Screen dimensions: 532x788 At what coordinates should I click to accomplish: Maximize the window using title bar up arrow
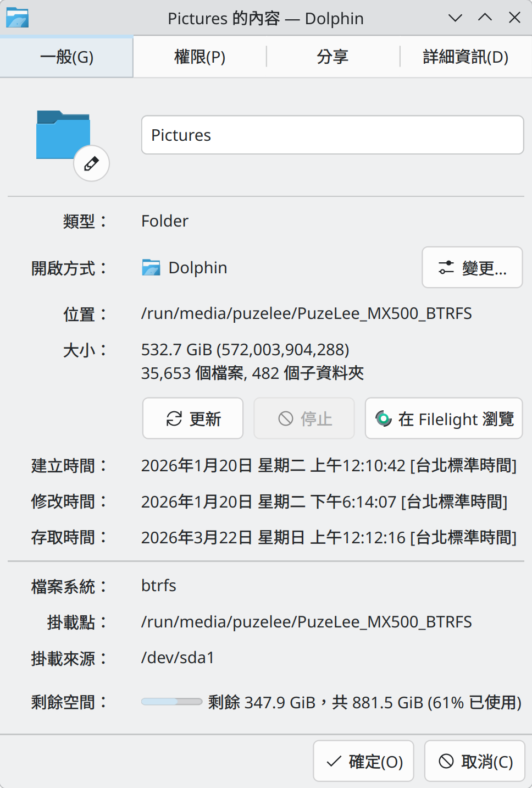tap(485, 18)
